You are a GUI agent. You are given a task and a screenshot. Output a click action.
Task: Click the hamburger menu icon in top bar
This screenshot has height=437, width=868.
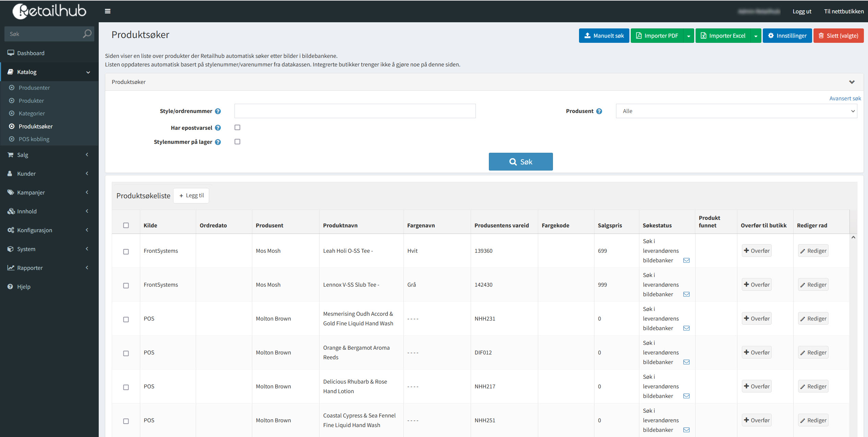pyautogui.click(x=108, y=11)
